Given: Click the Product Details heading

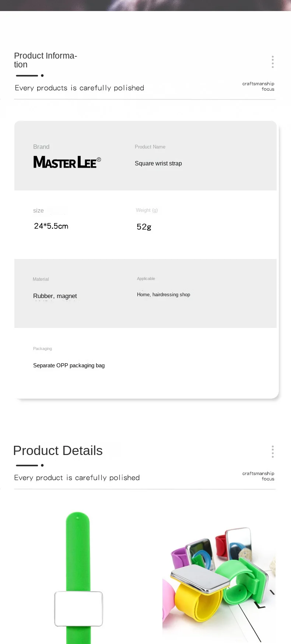Looking at the screenshot, I should [58, 451].
